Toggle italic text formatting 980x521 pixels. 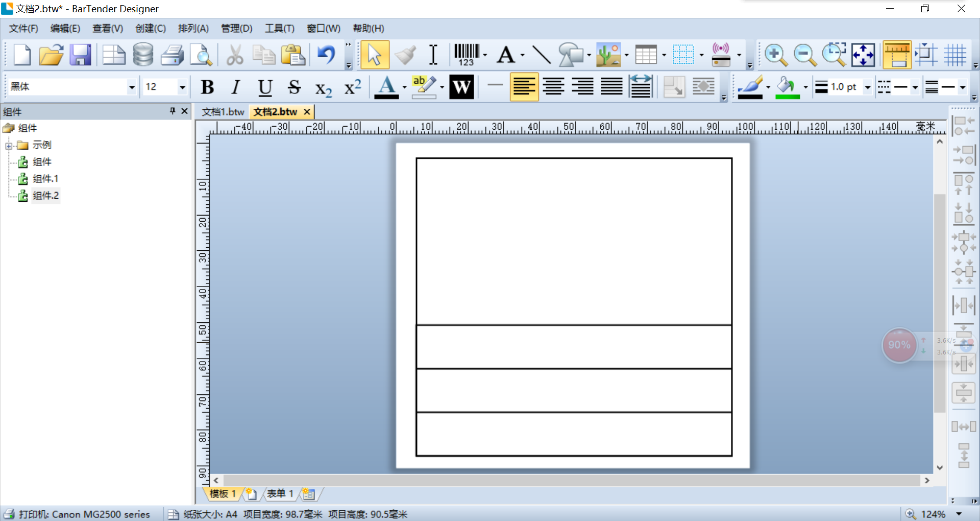(x=235, y=87)
